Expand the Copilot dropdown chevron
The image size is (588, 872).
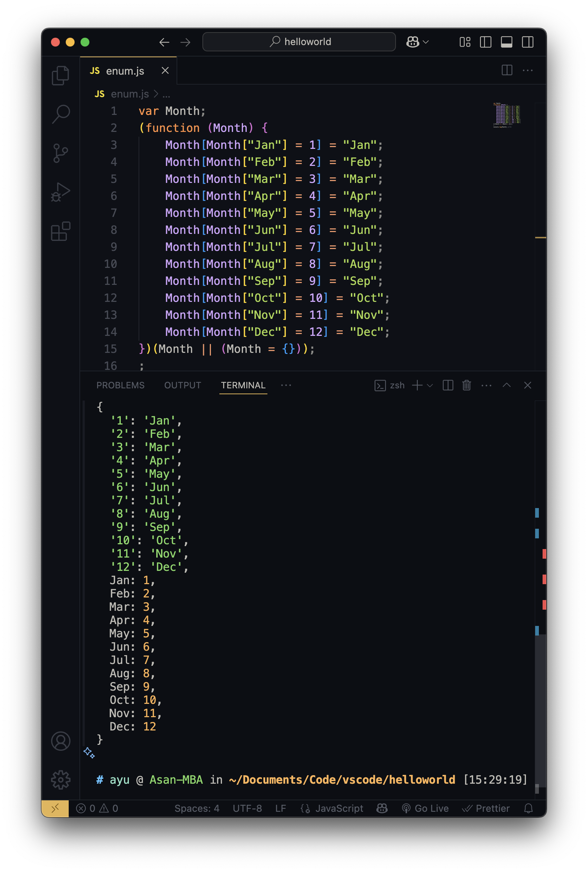(x=425, y=42)
